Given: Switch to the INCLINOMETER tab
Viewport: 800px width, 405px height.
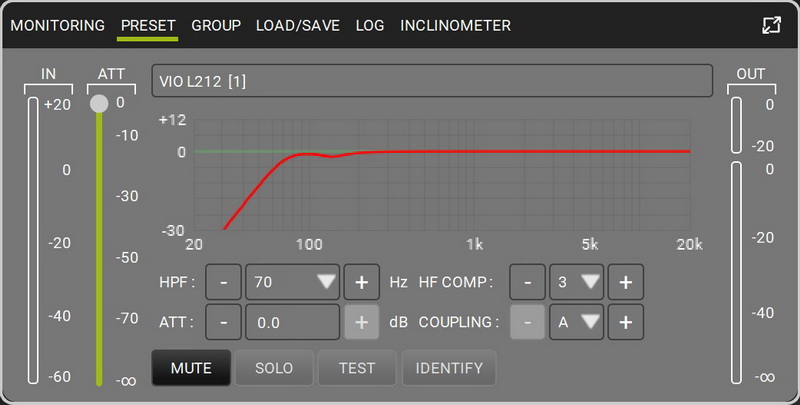Looking at the screenshot, I should click(x=455, y=26).
